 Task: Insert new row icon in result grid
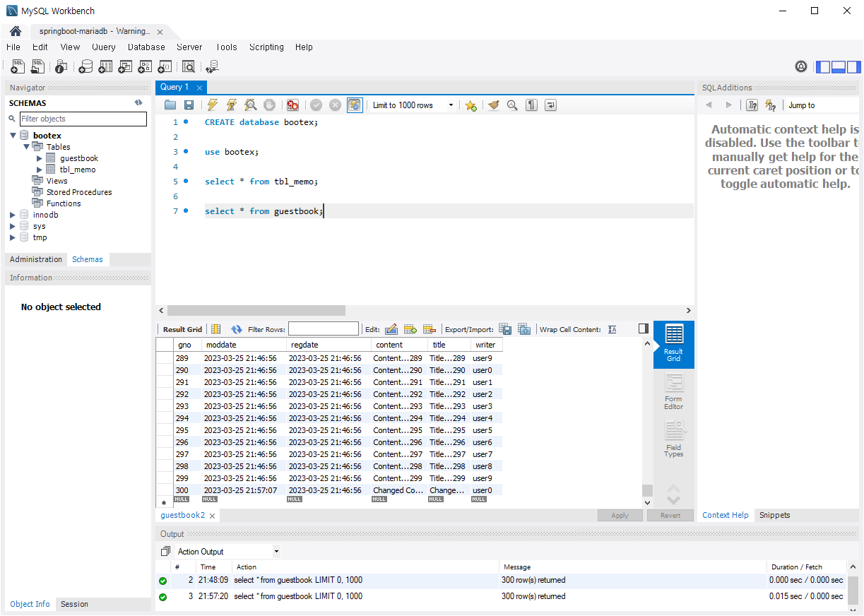410,329
